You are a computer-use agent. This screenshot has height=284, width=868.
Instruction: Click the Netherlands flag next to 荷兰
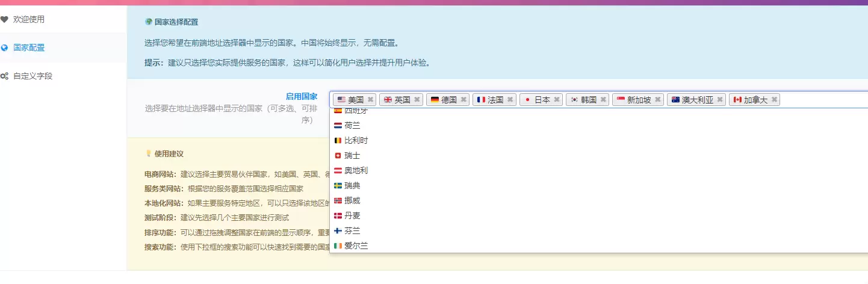(x=338, y=125)
